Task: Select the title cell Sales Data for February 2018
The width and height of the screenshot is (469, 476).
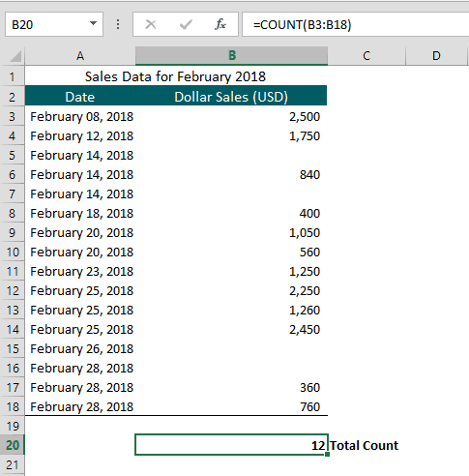Action: (x=176, y=76)
